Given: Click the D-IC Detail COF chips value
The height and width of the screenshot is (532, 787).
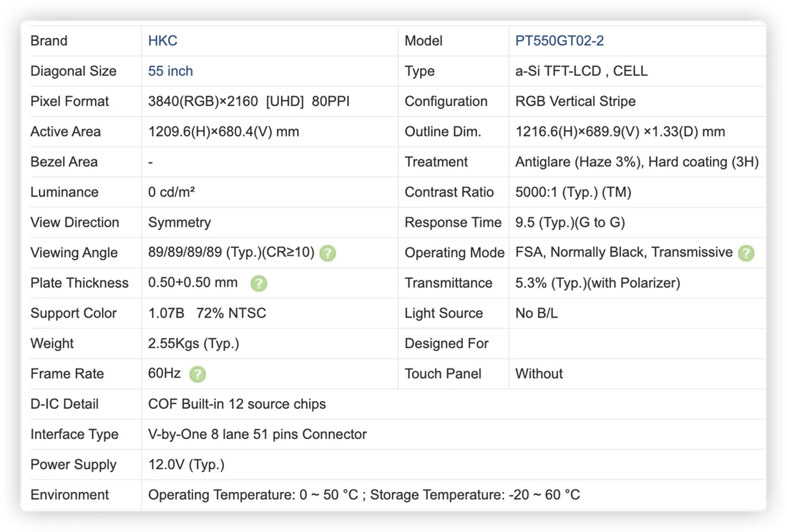Looking at the screenshot, I should coord(237,404).
